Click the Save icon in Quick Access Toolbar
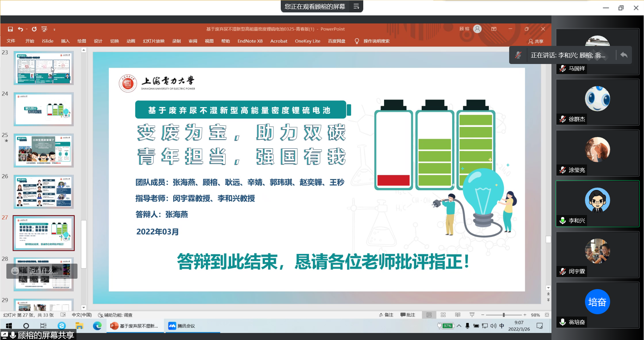The image size is (644, 340). pyautogui.click(x=10, y=29)
